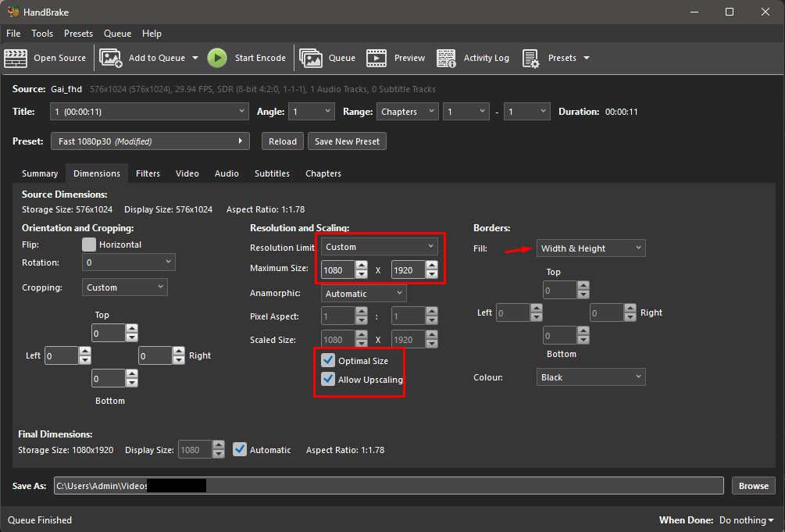
Task: Open the Activity Log icon
Action: (x=446, y=58)
